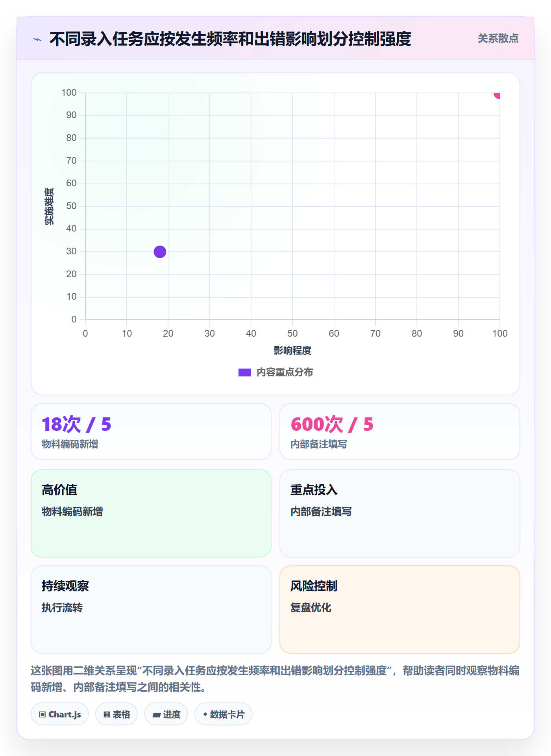Screen dimensions: 551x756
Task: Click the 进度 tag chip
Action: click(166, 714)
